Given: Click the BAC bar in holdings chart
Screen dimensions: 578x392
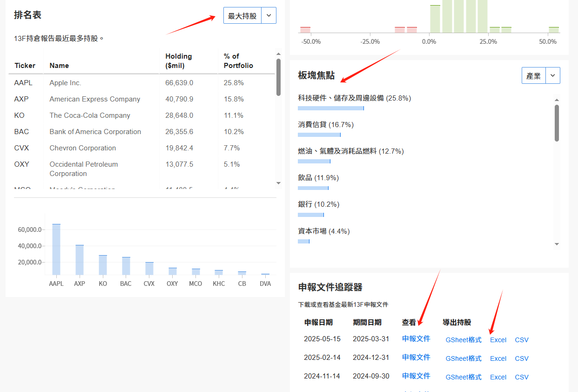Looking at the screenshot, I should click(x=126, y=266).
